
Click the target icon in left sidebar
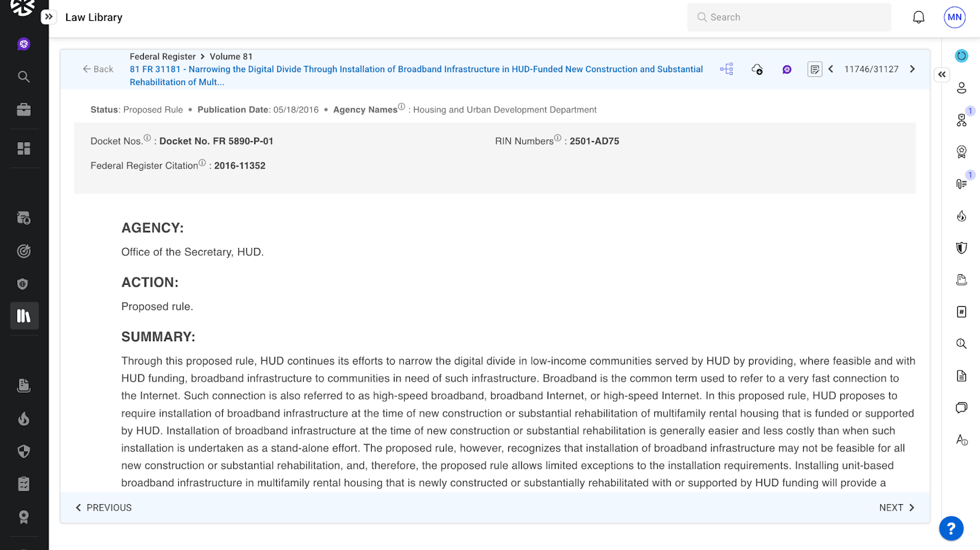pyautogui.click(x=24, y=251)
